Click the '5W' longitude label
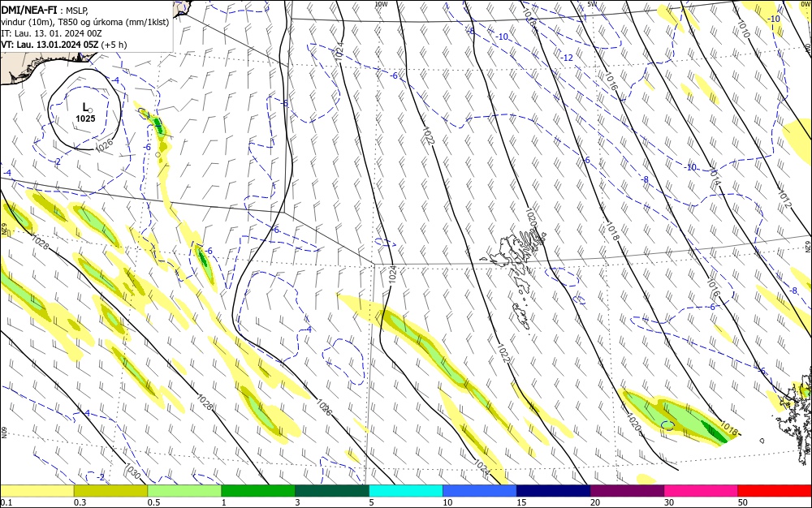The height and width of the screenshot is (508, 812). (x=592, y=4)
